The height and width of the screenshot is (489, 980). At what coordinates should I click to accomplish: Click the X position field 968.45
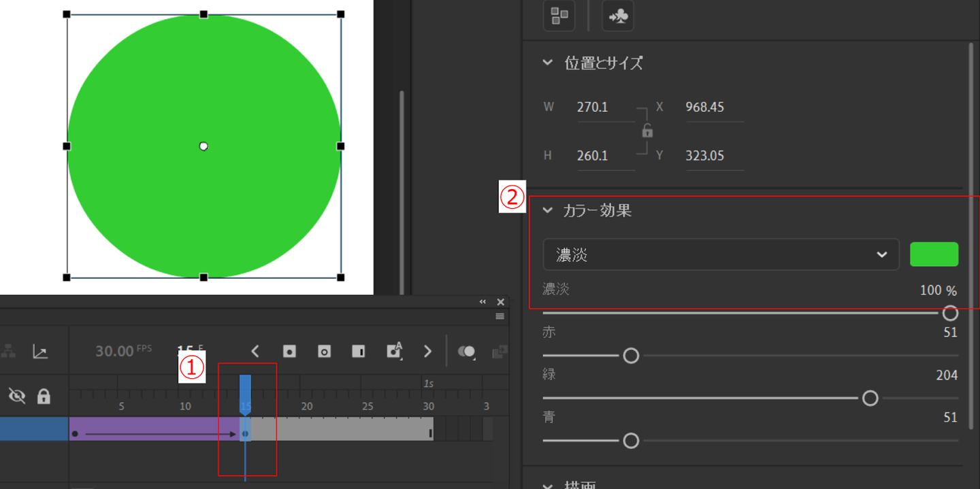tap(715, 107)
